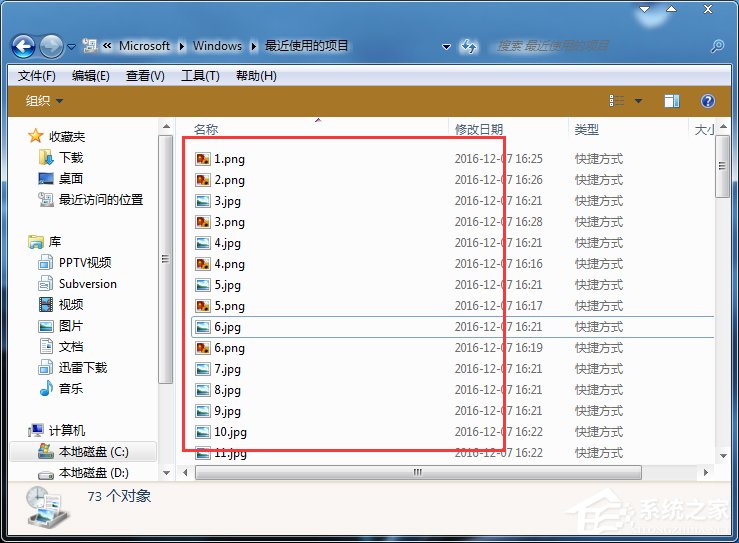739x543 pixels.
Task: Select the 1.png file icon
Action: point(203,159)
